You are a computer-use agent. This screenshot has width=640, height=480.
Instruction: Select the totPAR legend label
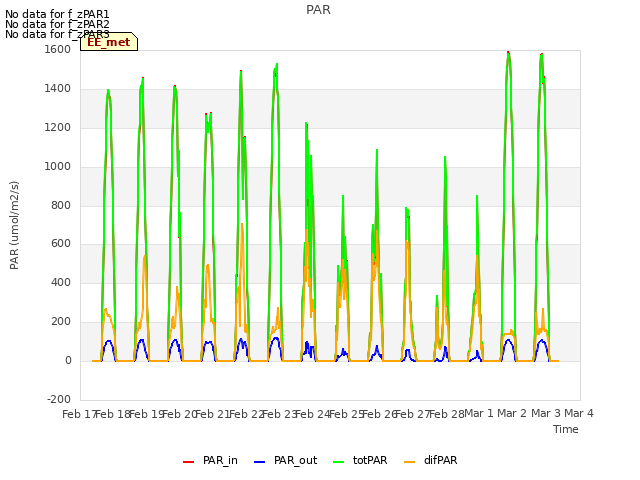370,460
